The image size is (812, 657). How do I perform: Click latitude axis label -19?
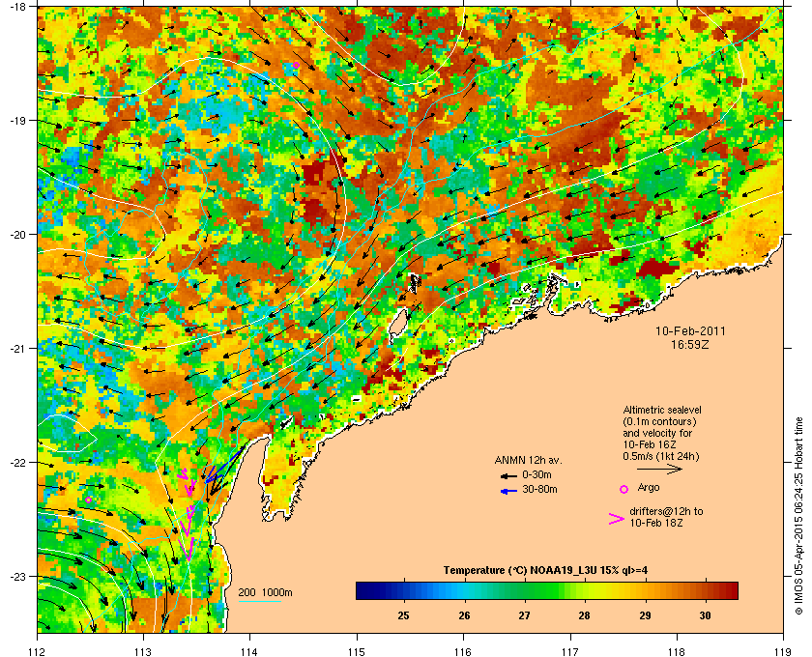click(x=18, y=121)
